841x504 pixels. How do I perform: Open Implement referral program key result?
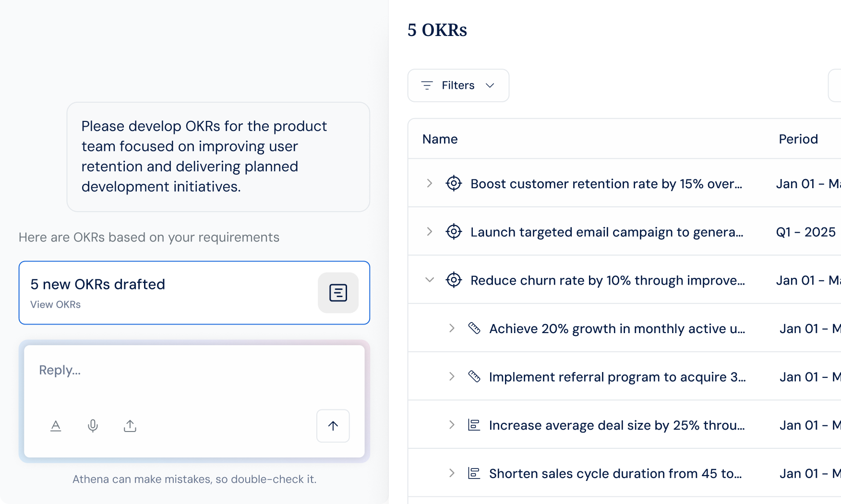pos(617,377)
